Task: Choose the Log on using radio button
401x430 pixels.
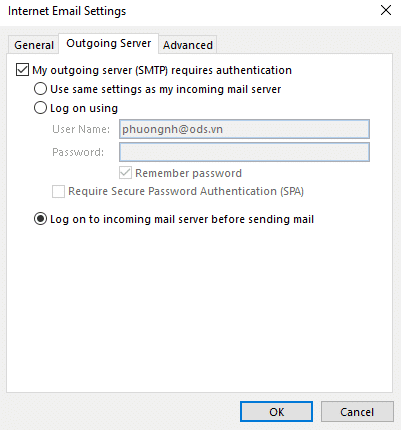Action: (40, 108)
